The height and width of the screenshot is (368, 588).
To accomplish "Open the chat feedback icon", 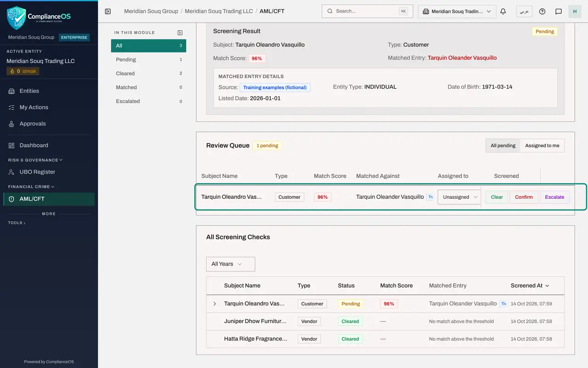I will pos(559,11).
